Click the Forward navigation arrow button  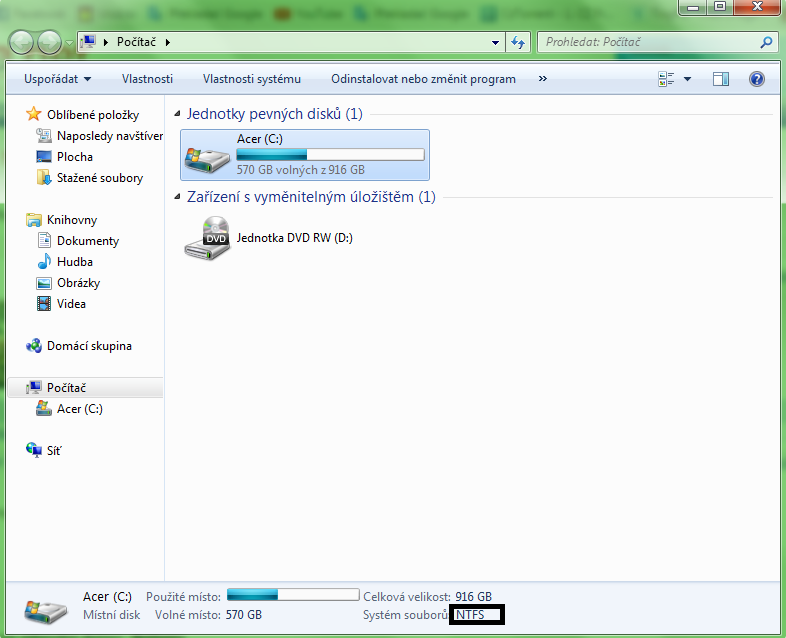tap(49, 42)
